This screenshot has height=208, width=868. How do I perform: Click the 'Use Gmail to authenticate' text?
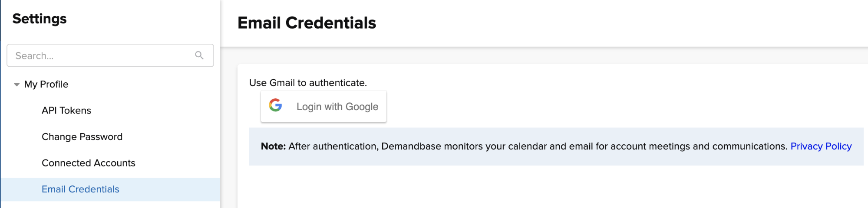(308, 83)
